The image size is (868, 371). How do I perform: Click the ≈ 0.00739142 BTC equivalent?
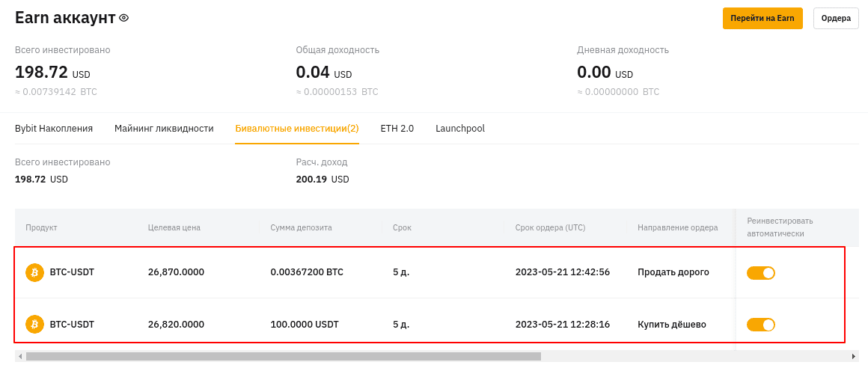tap(56, 92)
